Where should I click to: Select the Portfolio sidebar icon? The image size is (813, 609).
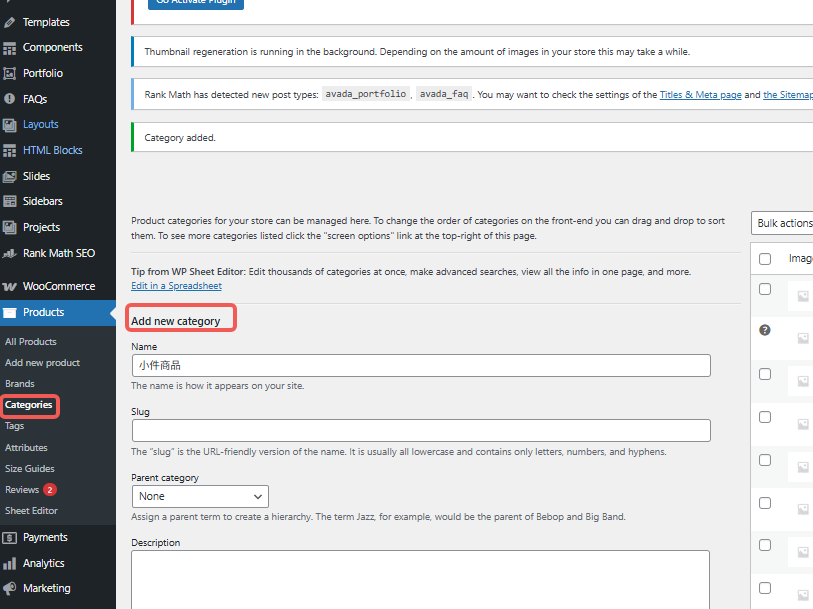tap(10, 72)
